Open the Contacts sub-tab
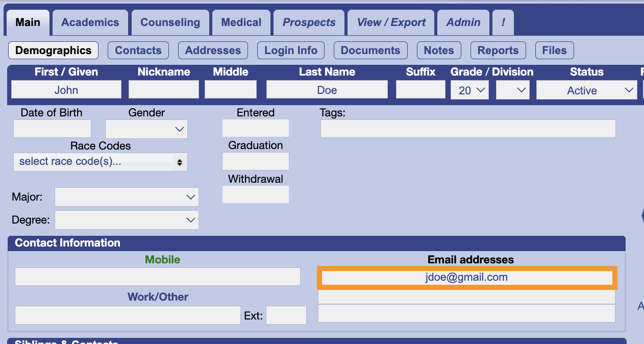This screenshot has width=644, height=344. [138, 51]
